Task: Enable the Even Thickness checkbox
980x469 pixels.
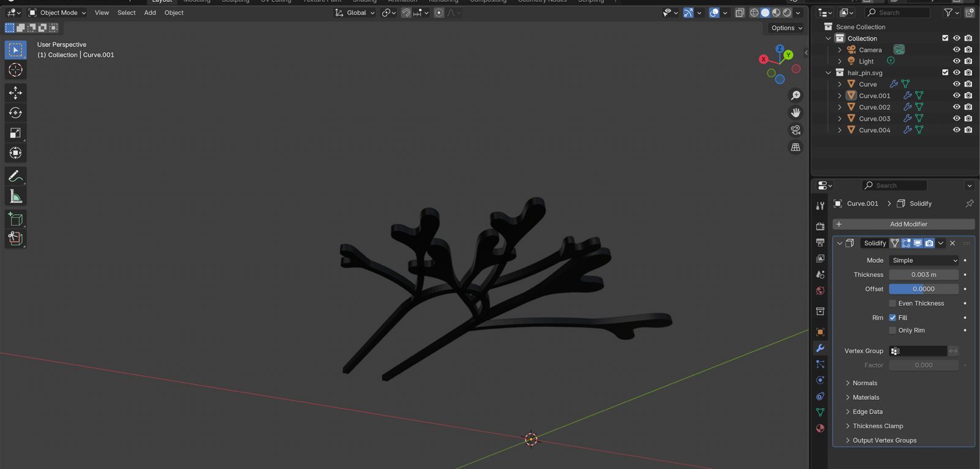Action: (892, 303)
